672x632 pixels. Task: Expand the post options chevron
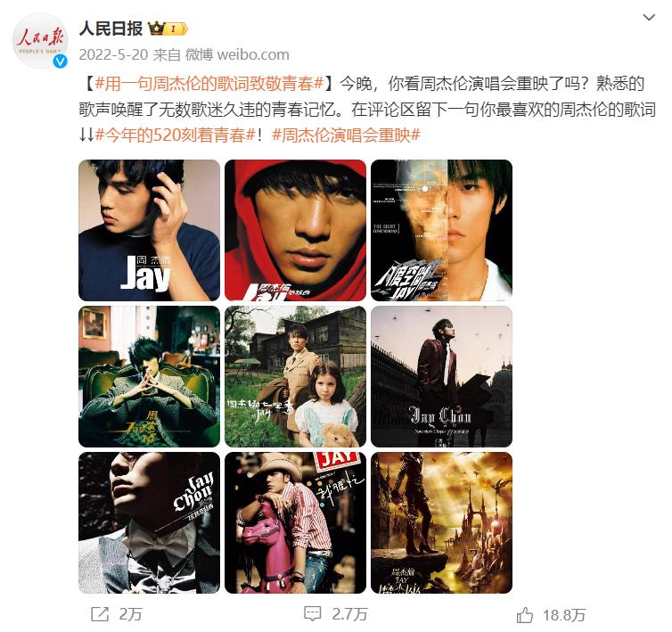coord(649,18)
